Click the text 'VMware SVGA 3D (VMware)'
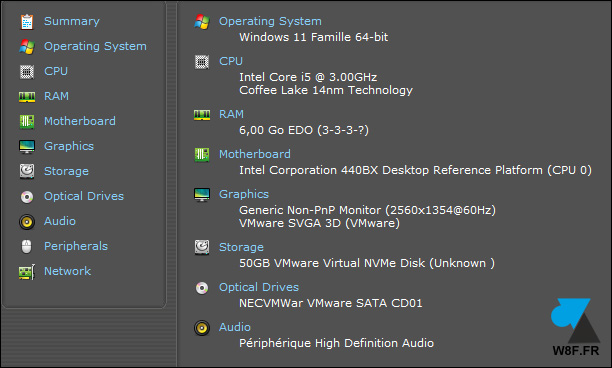Viewport: 612px width, 368px height. tap(319, 223)
